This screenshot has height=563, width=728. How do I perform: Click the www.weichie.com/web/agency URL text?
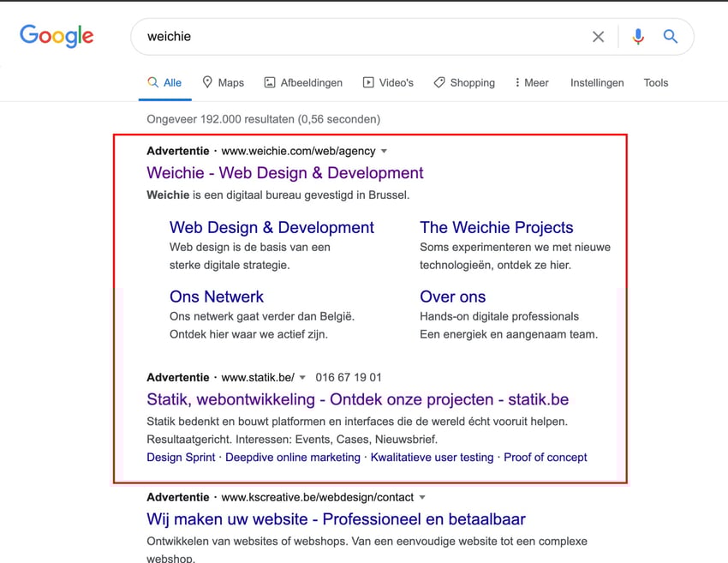pos(298,151)
